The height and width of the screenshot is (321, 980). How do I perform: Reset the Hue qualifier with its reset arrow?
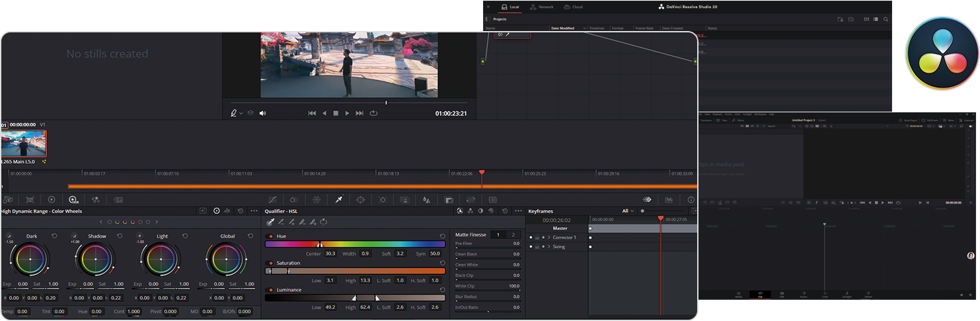point(442,236)
